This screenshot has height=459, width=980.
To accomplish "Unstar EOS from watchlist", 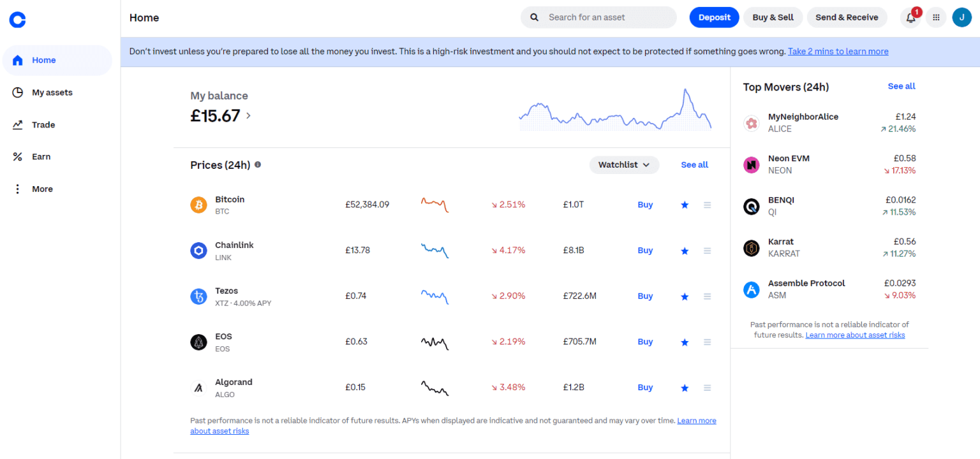I will pyautogui.click(x=685, y=342).
